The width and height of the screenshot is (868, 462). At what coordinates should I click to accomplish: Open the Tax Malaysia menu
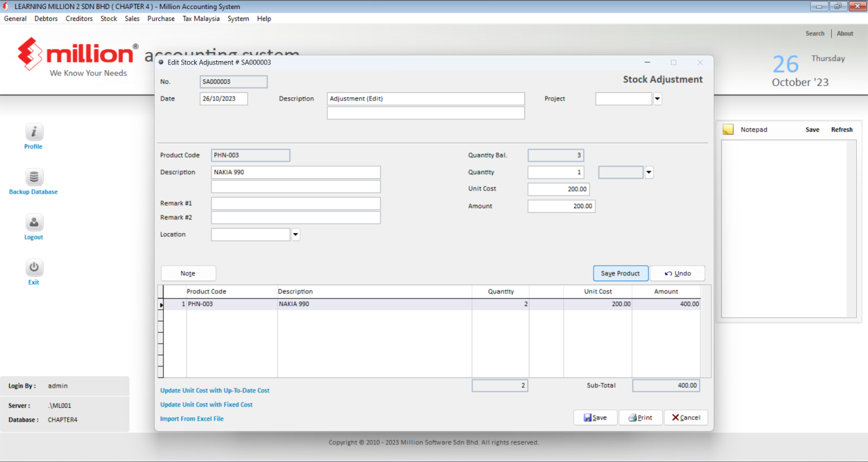click(x=201, y=19)
